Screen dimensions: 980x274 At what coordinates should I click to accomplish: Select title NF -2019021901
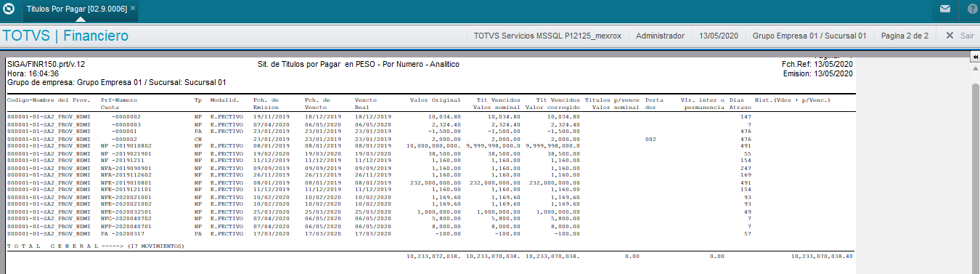(x=126, y=154)
